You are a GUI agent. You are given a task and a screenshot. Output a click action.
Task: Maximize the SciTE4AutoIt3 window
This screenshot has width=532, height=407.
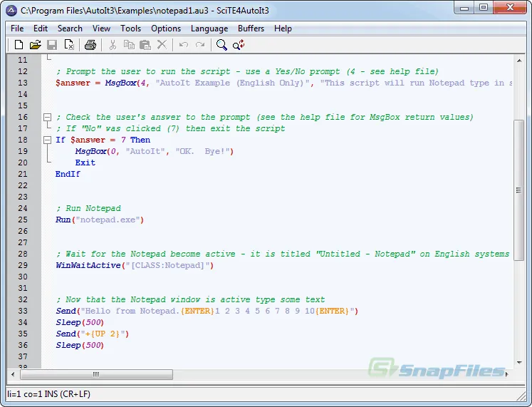484,8
